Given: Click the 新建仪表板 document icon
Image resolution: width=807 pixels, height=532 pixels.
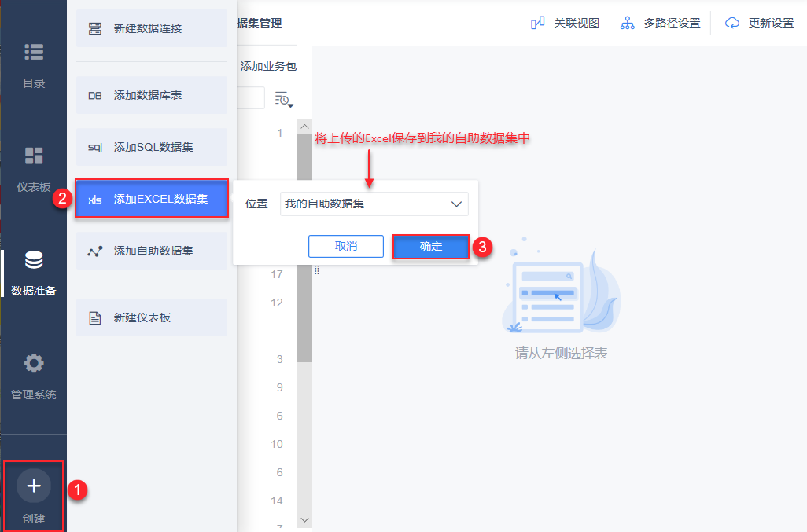Looking at the screenshot, I should pyautogui.click(x=94, y=318).
